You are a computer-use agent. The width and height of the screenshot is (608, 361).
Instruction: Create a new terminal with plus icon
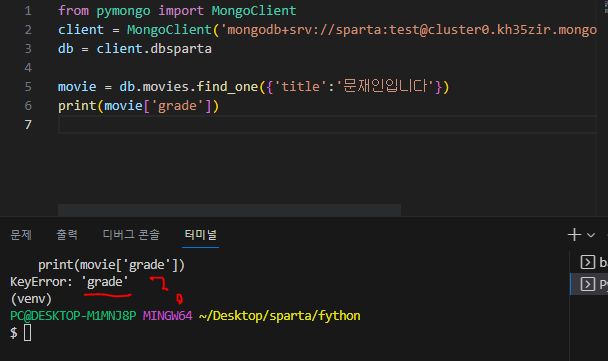[x=574, y=235]
